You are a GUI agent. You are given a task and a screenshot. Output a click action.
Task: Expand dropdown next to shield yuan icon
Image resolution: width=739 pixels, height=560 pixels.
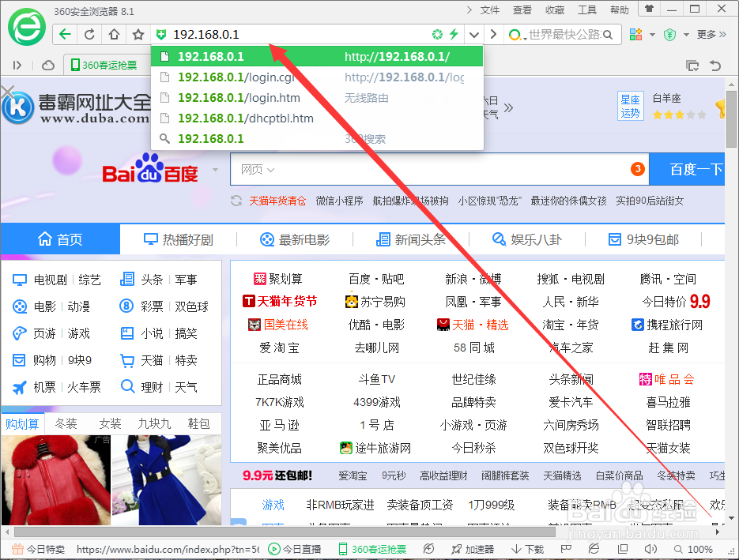click(686, 35)
